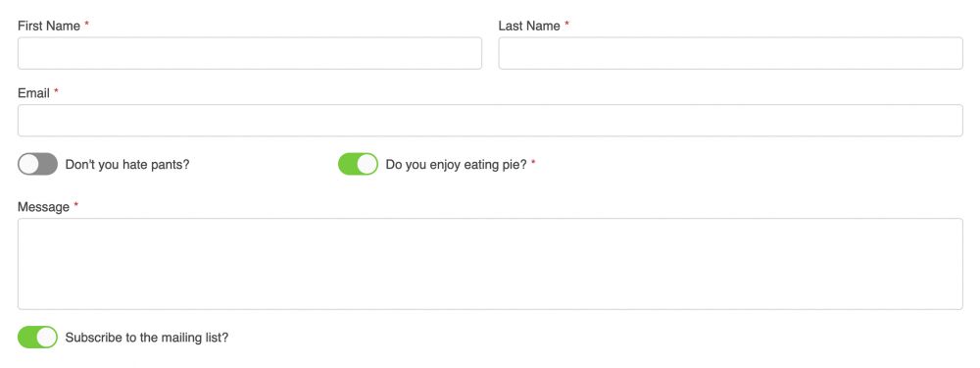This screenshot has width=980, height=368.
Task: Click the 'Last Name' field label
Action: pyautogui.click(x=529, y=26)
